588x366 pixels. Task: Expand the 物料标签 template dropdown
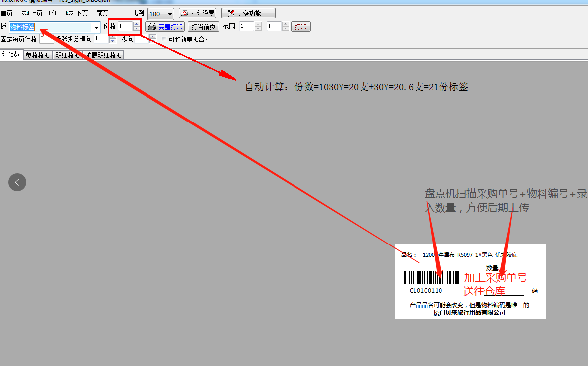[96, 27]
